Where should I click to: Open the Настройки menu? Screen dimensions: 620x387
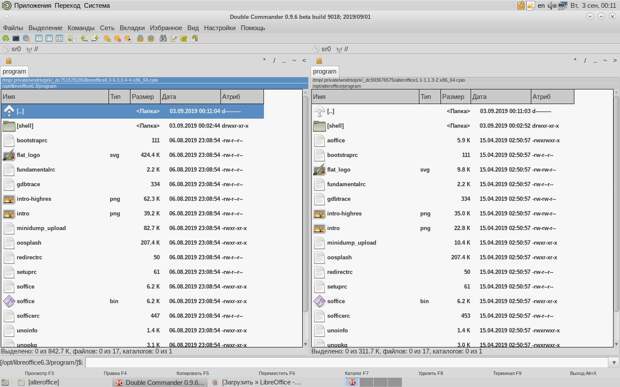(x=219, y=28)
